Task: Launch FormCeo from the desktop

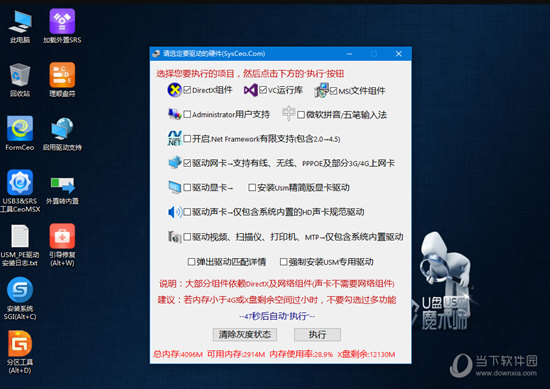Action: [x=20, y=133]
